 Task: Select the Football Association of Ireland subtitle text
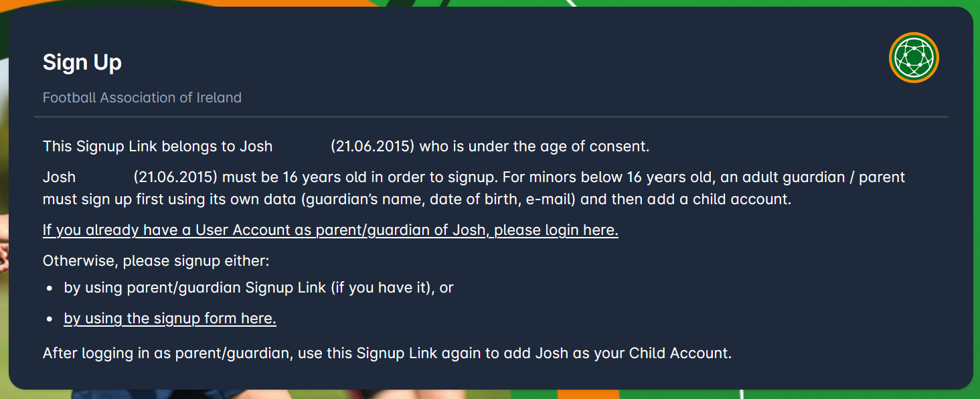point(142,97)
